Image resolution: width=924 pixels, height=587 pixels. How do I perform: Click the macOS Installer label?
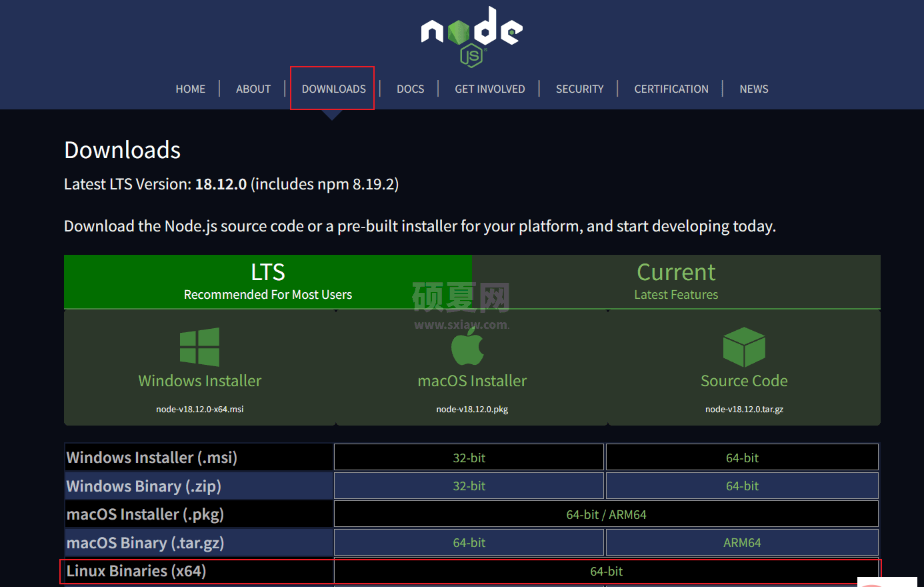pyautogui.click(x=472, y=381)
